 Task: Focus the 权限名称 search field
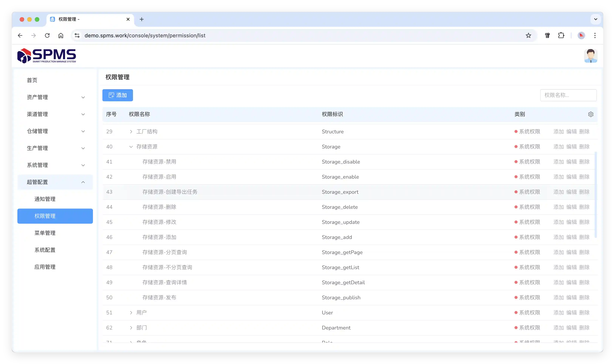point(568,95)
